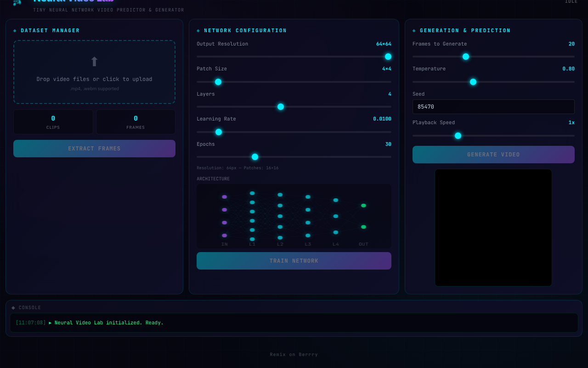Image resolution: width=588 pixels, height=368 pixels.
Task: Adjust the Temperature slider handle
Action: (473, 81)
